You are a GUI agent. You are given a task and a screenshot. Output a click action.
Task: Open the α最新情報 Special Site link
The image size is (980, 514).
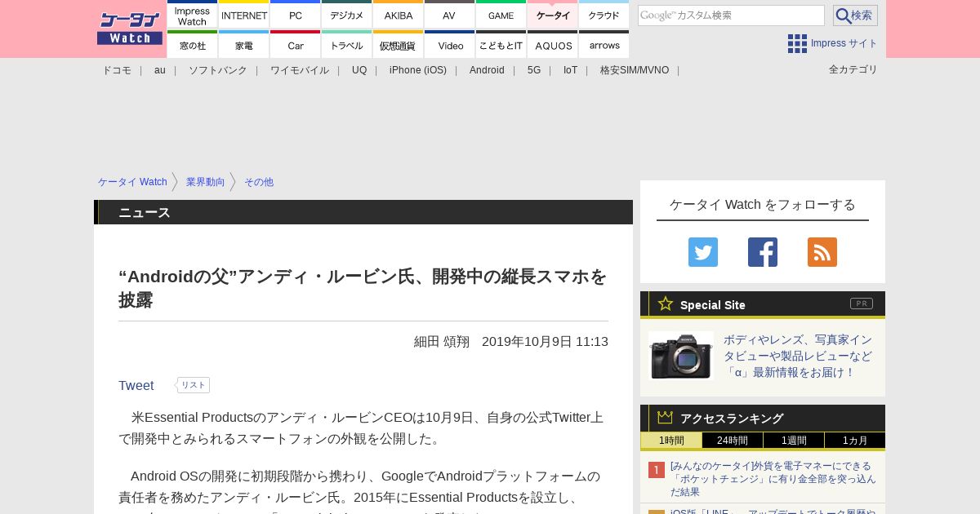click(798, 356)
